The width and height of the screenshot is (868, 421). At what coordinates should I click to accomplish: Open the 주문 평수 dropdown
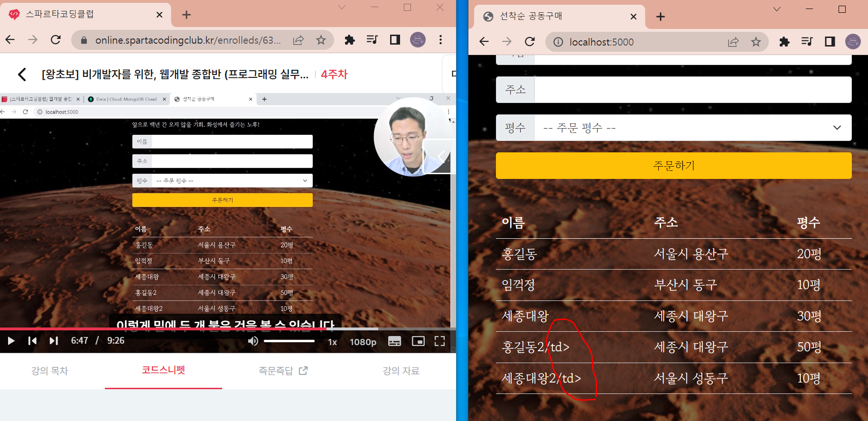tap(692, 128)
